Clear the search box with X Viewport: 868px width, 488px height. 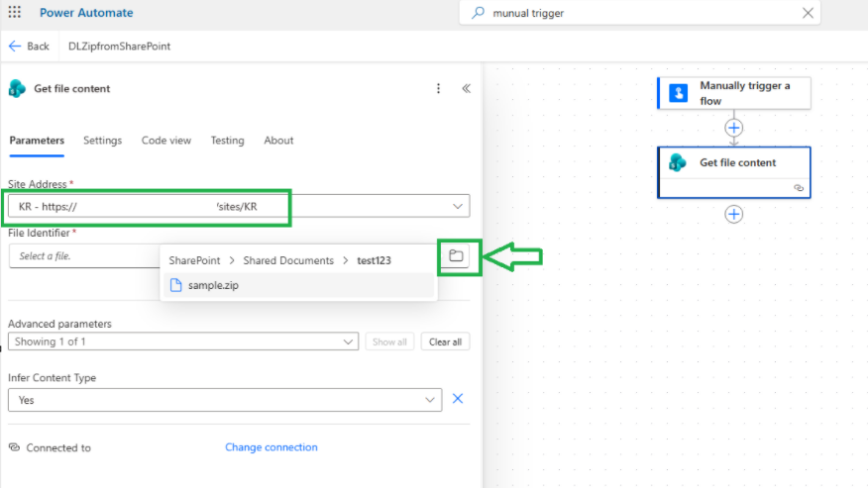[808, 13]
